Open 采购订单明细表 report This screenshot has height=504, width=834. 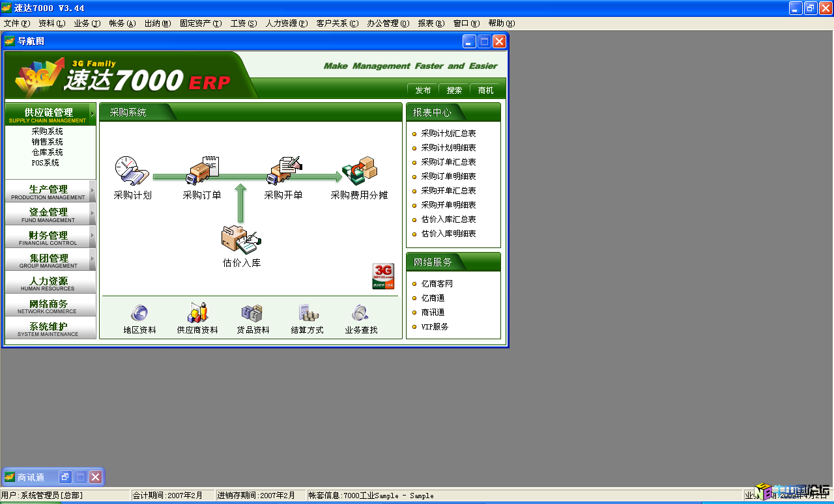click(x=448, y=176)
